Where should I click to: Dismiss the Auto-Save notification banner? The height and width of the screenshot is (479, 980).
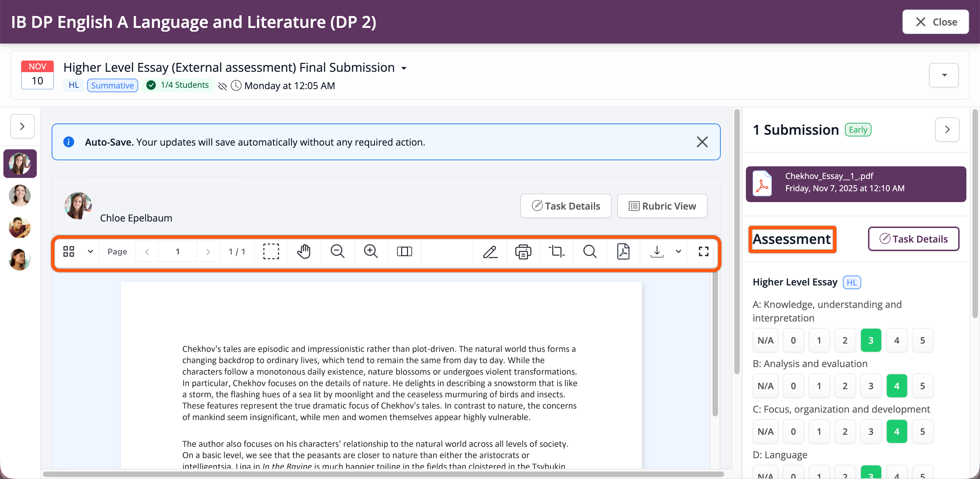[x=702, y=142]
